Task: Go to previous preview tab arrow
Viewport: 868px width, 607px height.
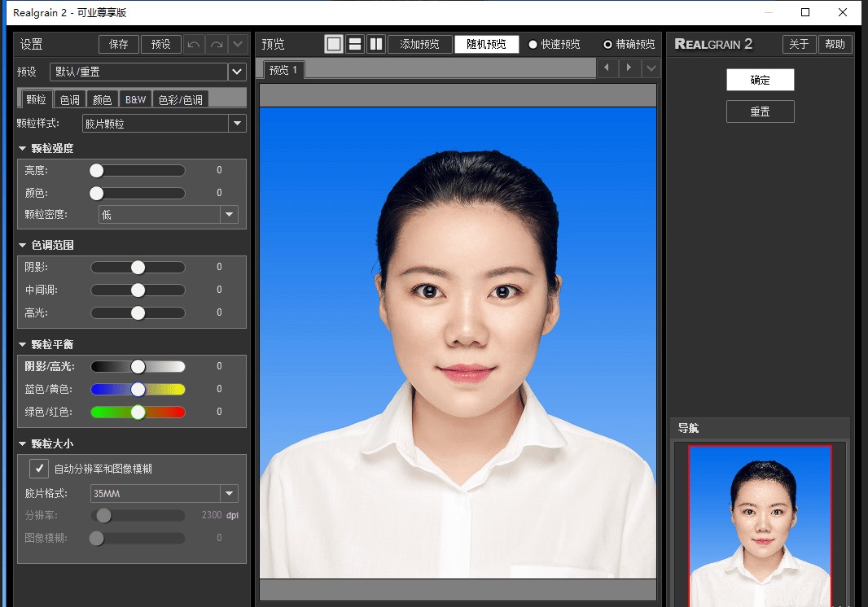Action: click(x=607, y=68)
